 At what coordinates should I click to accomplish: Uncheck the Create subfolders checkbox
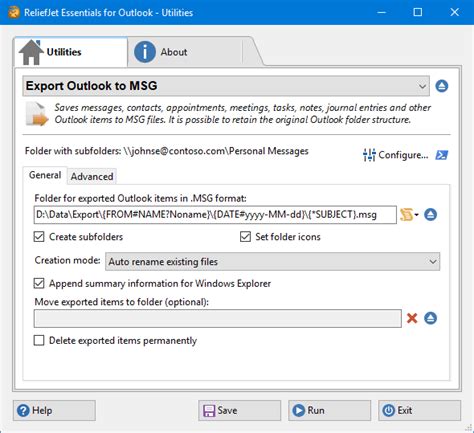pyautogui.click(x=39, y=237)
